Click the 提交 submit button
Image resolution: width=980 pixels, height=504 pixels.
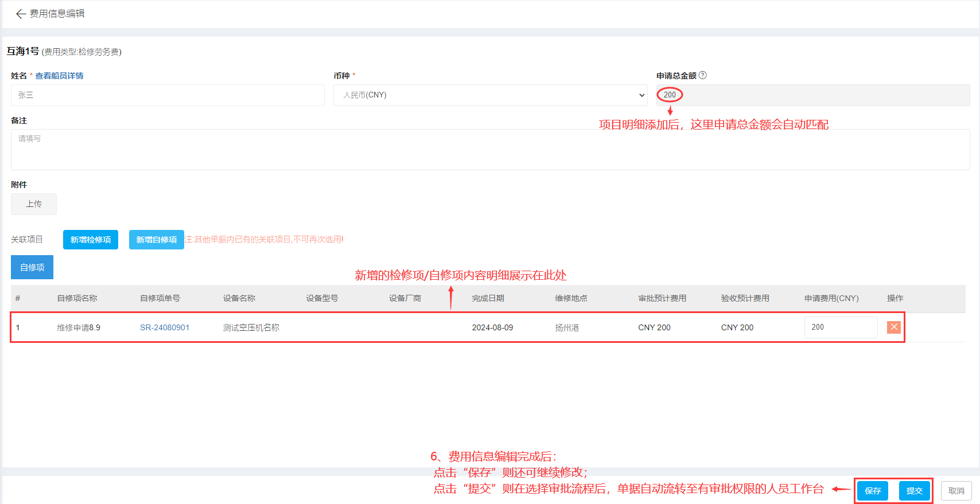pos(915,491)
